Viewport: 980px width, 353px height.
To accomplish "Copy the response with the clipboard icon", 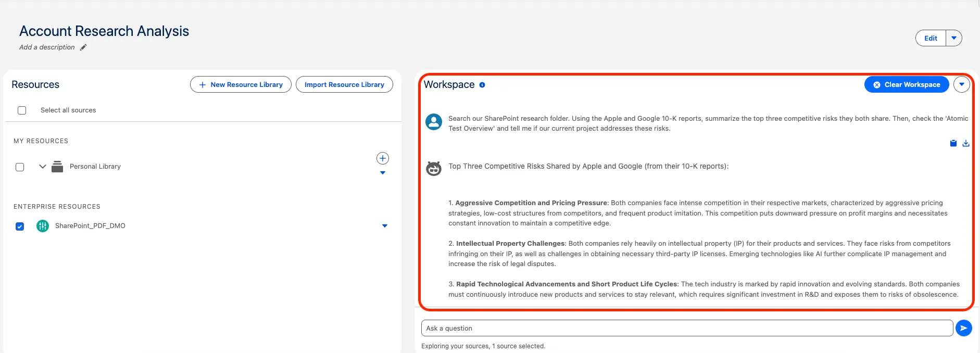I will [953, 143].
